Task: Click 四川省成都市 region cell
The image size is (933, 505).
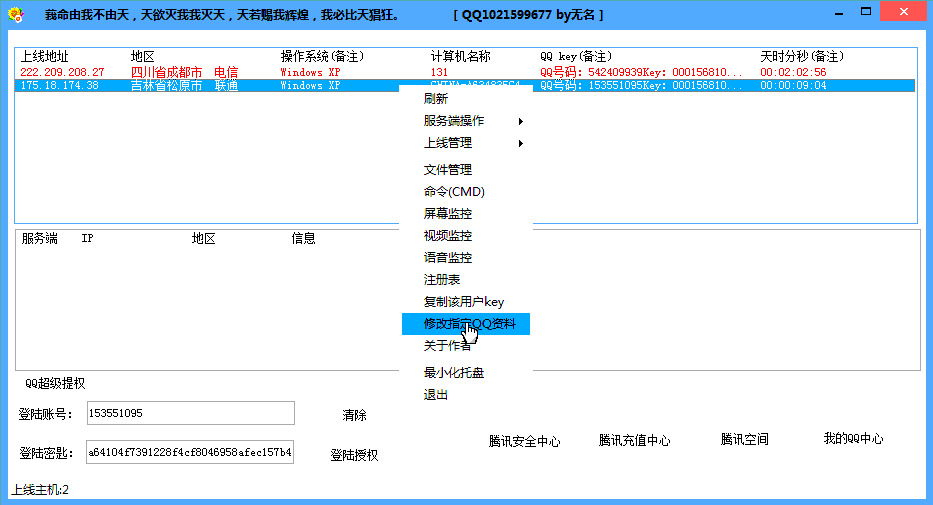Action: click(167, 72)
